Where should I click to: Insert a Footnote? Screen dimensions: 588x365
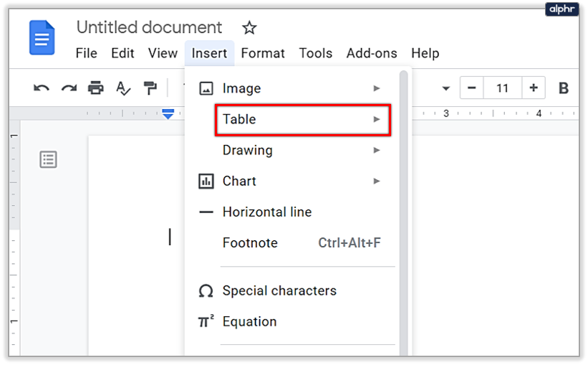click(250, 242)
